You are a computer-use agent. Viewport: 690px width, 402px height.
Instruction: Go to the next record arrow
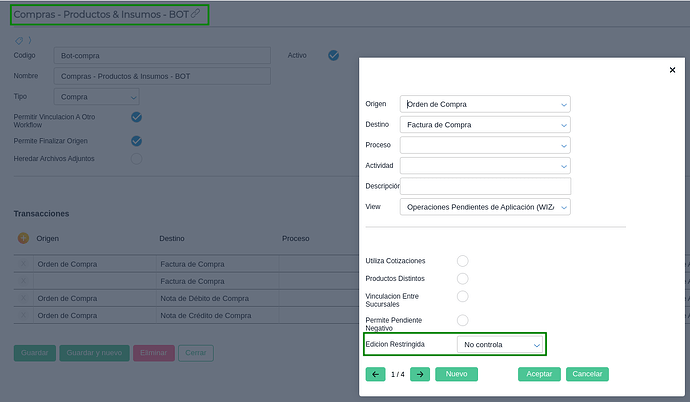tap(420, 374)
